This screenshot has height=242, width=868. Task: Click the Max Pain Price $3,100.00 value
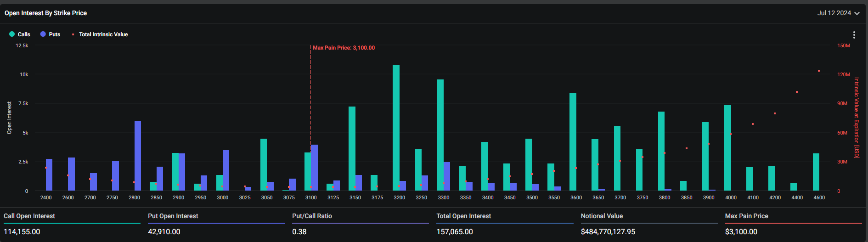pos(741,232)
